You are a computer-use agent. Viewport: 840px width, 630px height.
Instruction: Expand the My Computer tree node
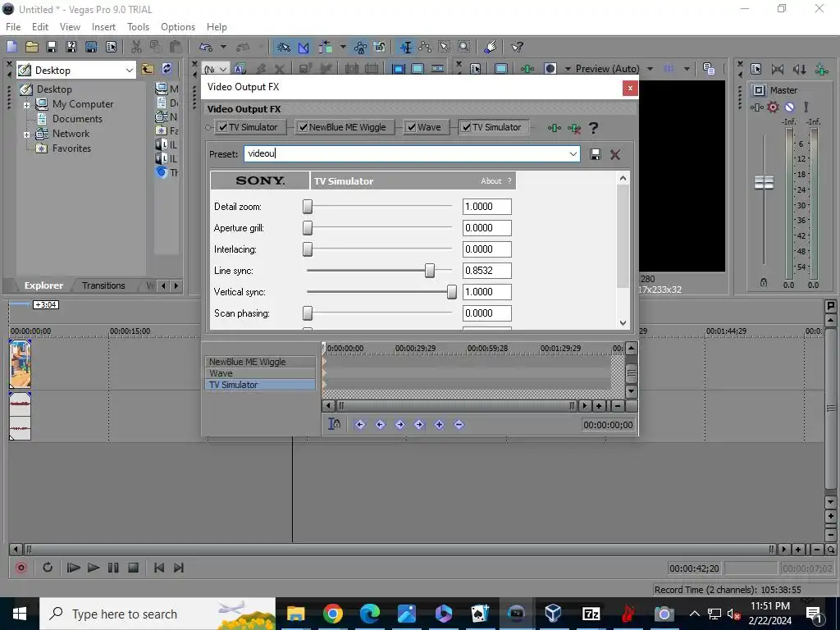coord(26,105)
